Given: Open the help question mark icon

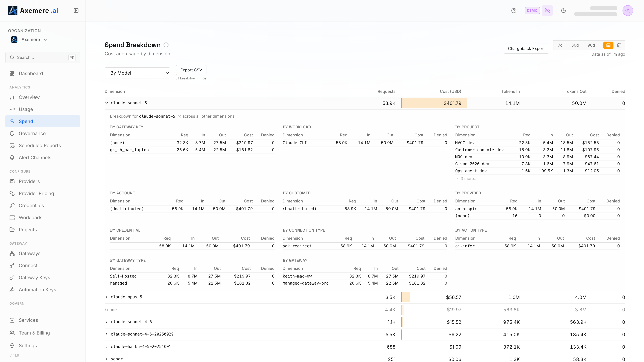Looking at the screenshot, I should tap(514, 11).
